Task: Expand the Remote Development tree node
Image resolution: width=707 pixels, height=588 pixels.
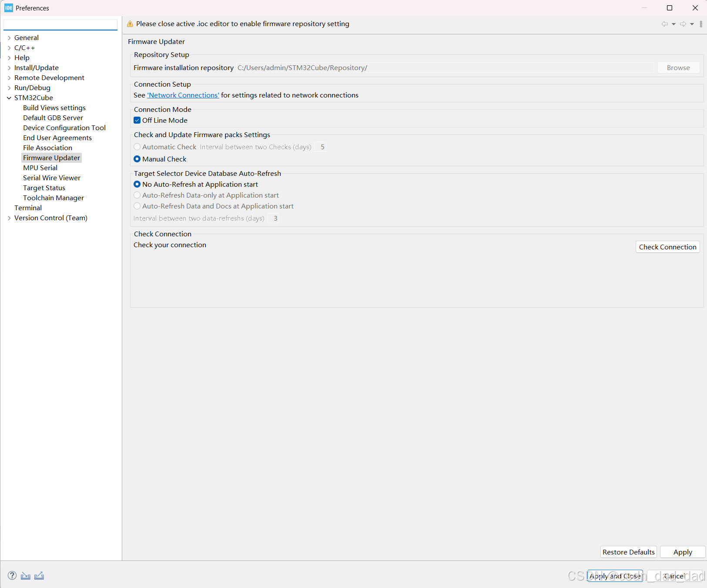Action: (9, 78)
